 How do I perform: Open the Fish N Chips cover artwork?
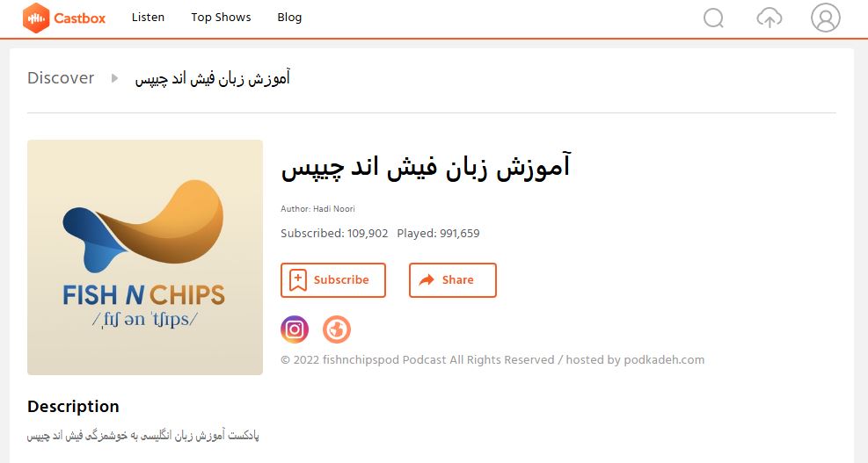145,257
